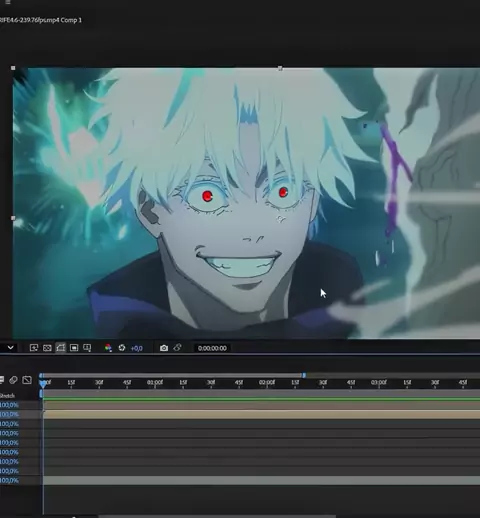Click the 0:00:00:00 preview timecode

click(x=212, y=348)
